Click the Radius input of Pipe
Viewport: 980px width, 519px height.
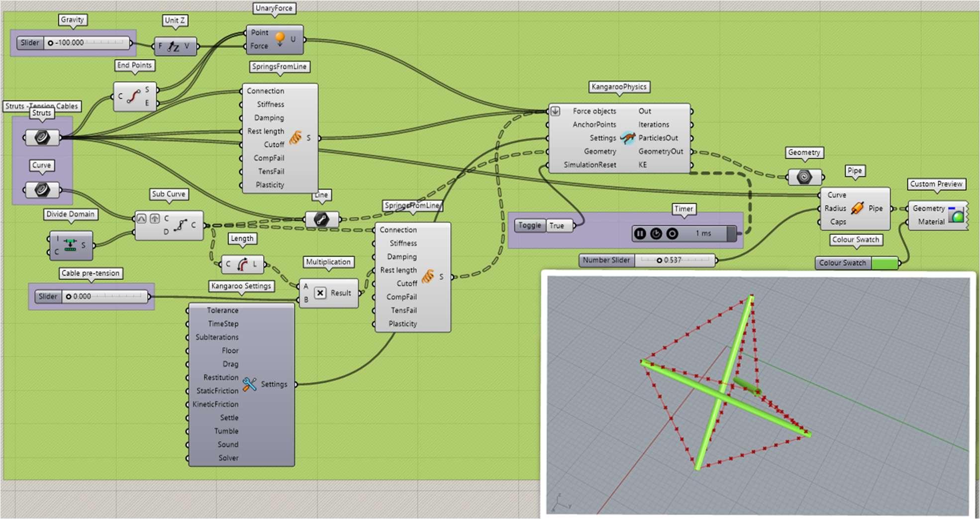click(x=835, y=208)
